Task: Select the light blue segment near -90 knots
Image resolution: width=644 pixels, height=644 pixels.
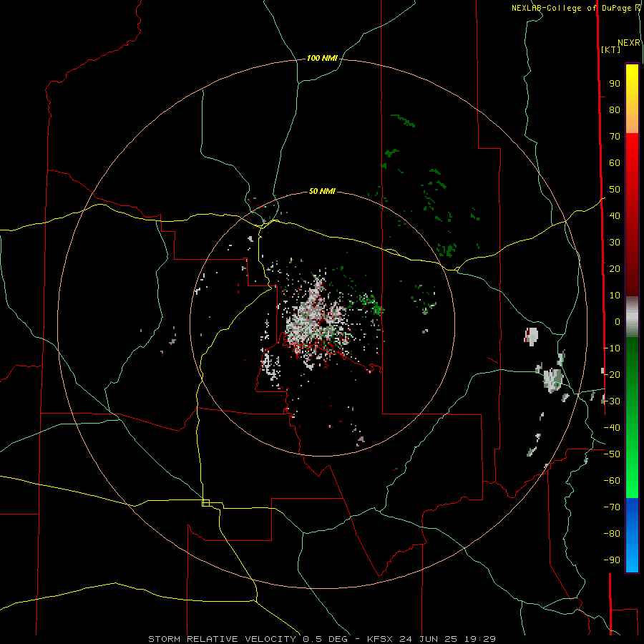Action: click(632, 559)
